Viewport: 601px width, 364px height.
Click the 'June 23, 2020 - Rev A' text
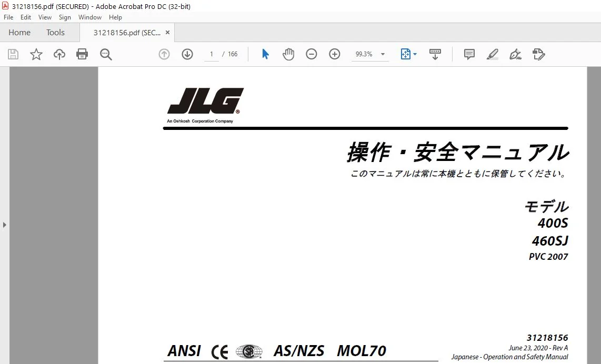(x=538, y=348)
